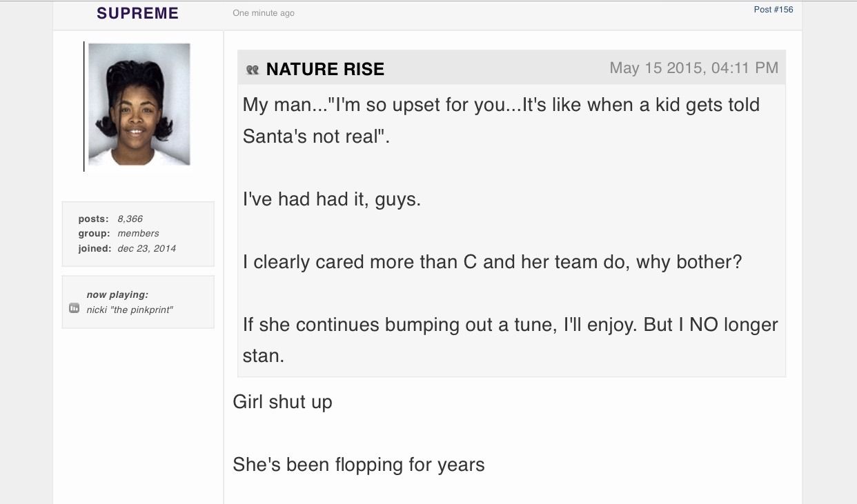
Task: Click the 'now playing:' label
Action: 117,294
